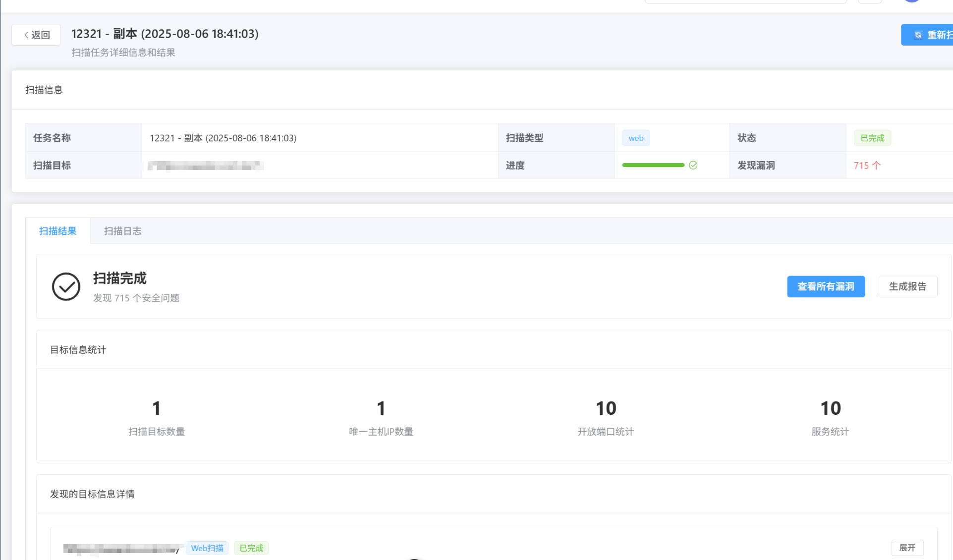Click the blurred scan target address value
953x560 pixels.
(206, 166)
